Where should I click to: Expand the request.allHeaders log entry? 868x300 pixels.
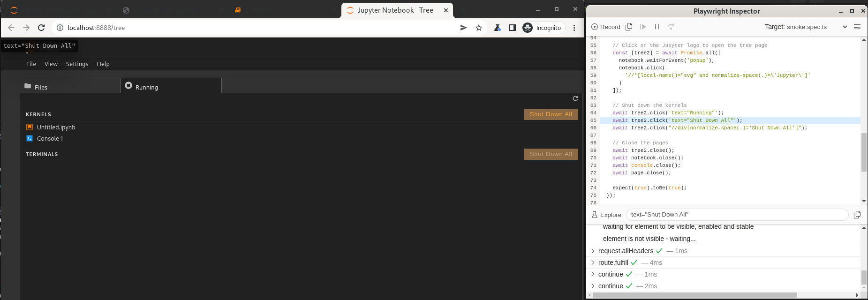click(593, 251)
